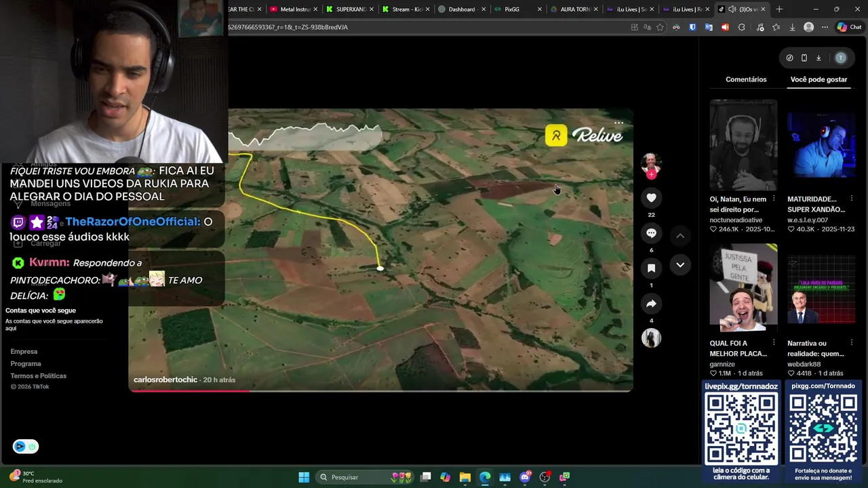Viewport: 868px width, 488px height.
Task: Open weather widget showing 30°C
Action: click(35, 477)
